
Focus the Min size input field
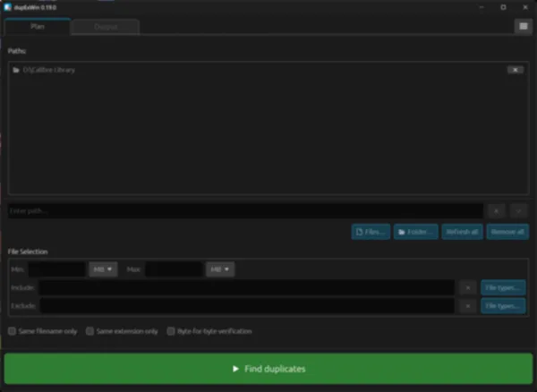pos(57,269)
